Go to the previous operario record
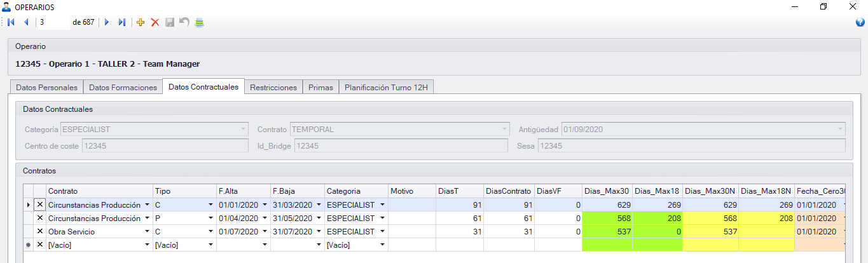The image size is (868, 263). point(26,22)
